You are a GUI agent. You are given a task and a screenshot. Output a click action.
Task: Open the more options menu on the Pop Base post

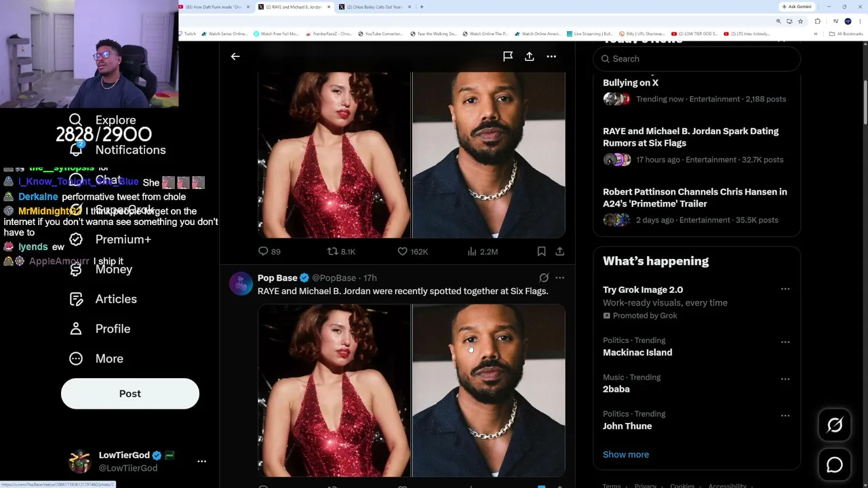[559, 278]
